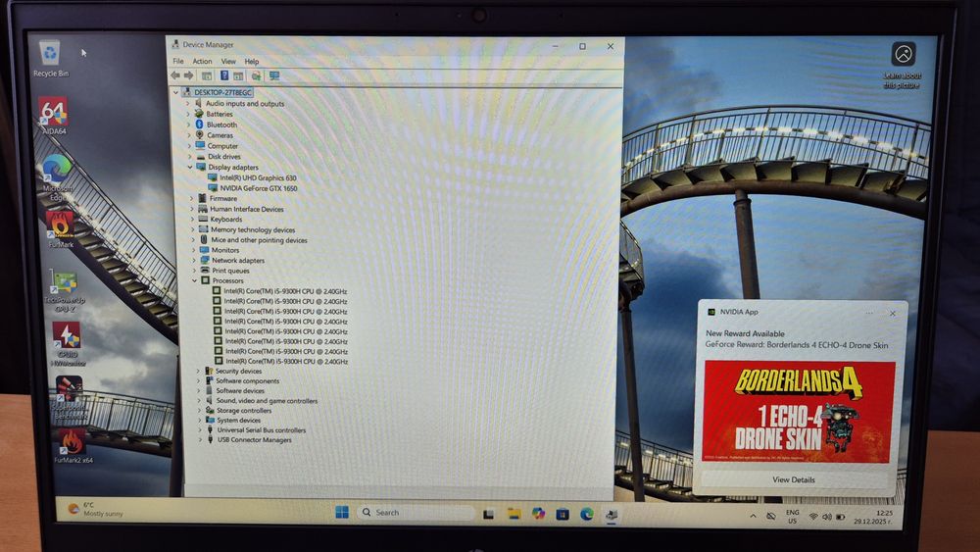Viewport: 980px width, 552px height.
Task: Click the Back arrow in Device Manager toolbar
Action: click(175, 75)
